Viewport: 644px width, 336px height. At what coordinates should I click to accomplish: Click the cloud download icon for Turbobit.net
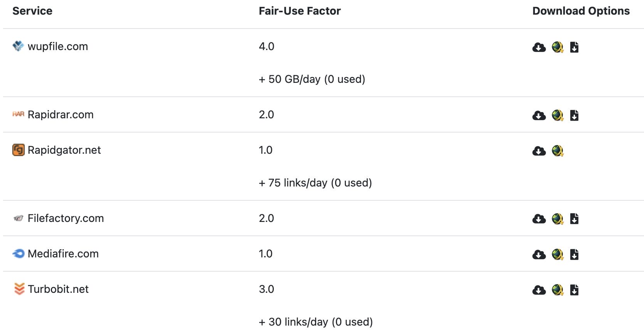click(x=539, y=290)
